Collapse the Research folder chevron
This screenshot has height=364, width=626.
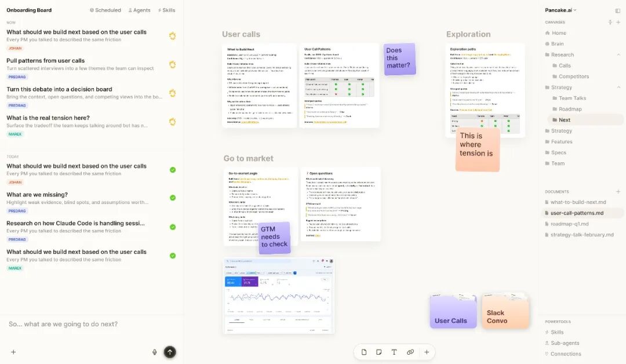tap(618, 54)
